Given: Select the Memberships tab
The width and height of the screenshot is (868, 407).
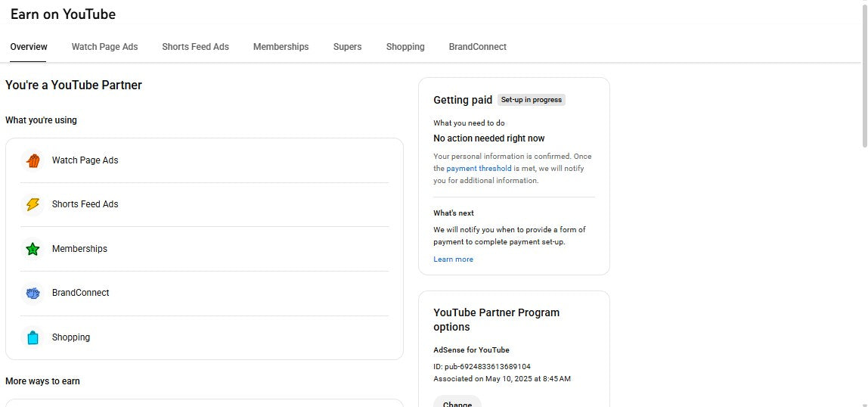Looking at the screenshot, I should pos(281,47).
